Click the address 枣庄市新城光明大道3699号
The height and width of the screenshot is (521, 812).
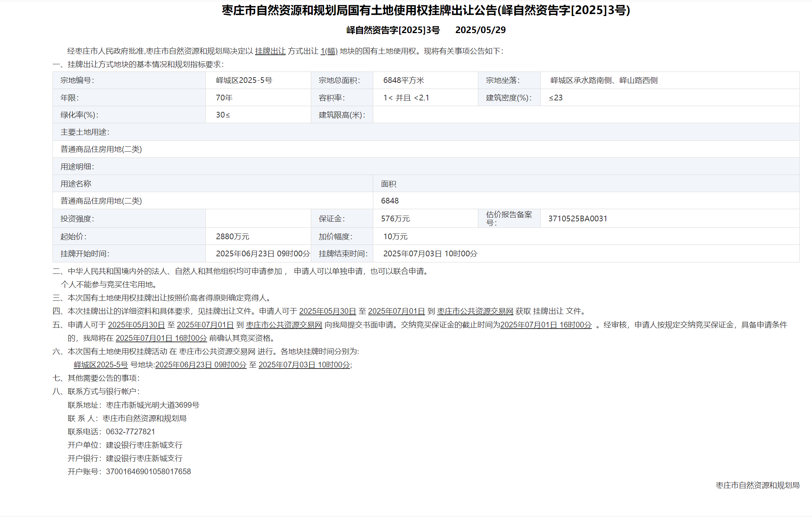[x=153, y=405]
